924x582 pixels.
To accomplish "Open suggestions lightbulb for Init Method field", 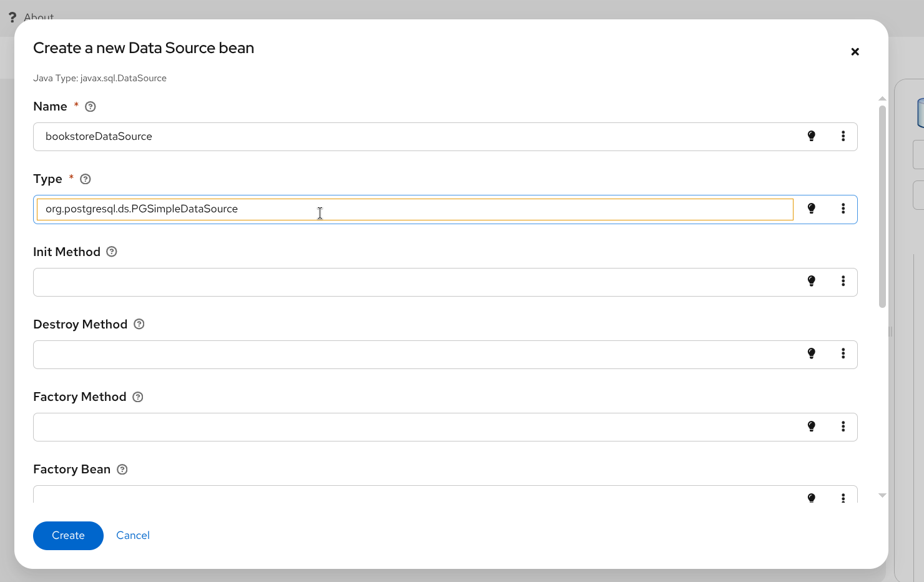I will click(812, 281).
